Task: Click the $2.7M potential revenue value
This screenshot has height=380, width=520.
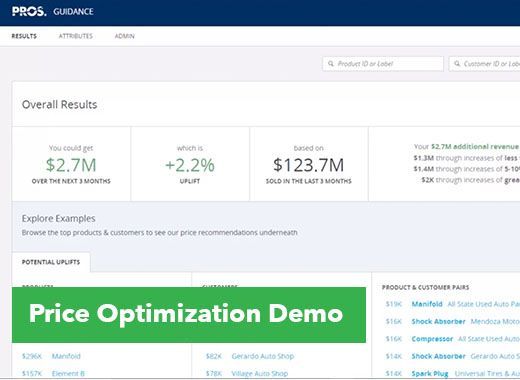Action: (71, 165)
